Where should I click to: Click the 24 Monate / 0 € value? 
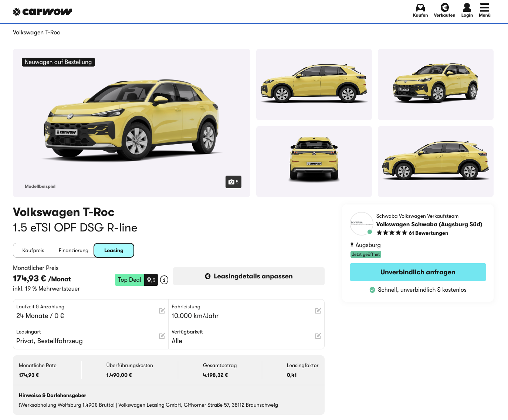click(x=40, y=316)
